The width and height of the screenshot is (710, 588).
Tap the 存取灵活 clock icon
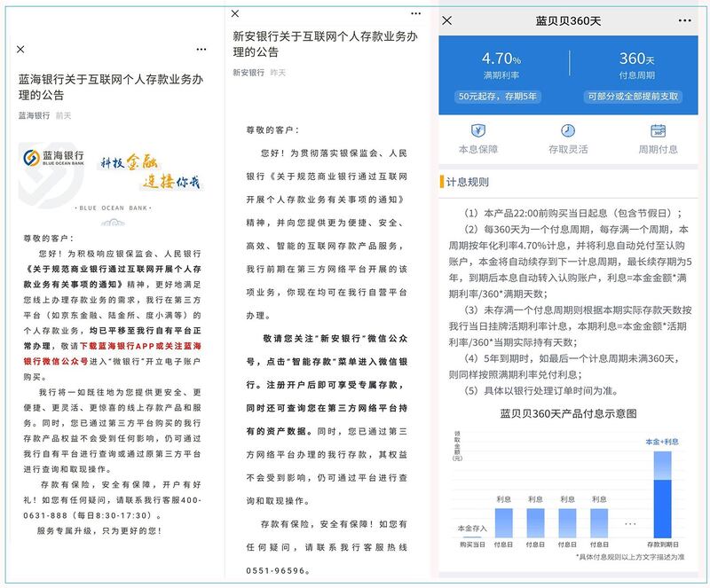(568, 131)
